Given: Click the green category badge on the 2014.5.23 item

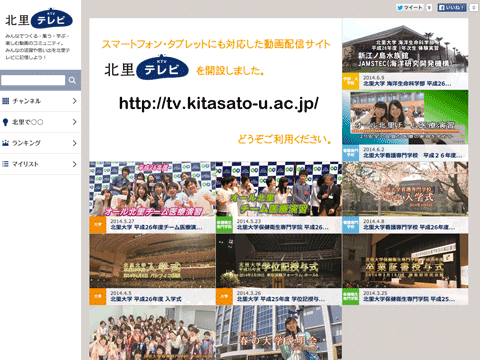Looking at the screenshot, I should tap(224, 225).
